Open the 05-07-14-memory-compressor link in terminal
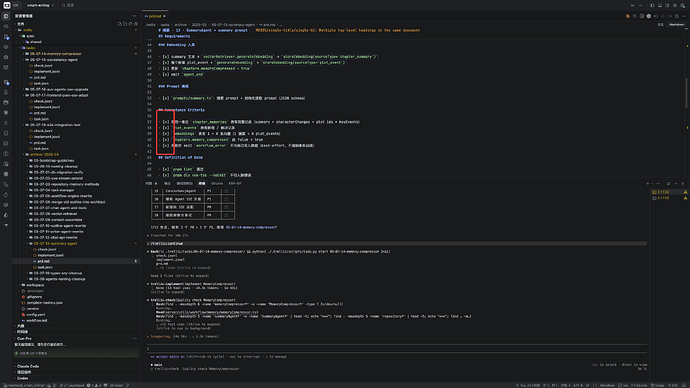This screenshot has height=388, width=690. click(252, 227)
